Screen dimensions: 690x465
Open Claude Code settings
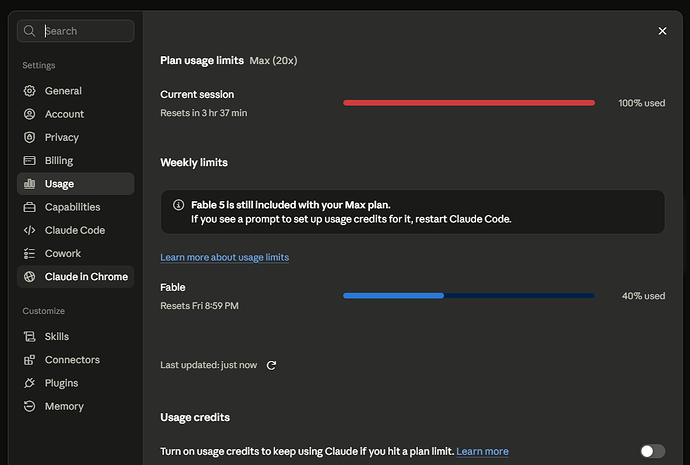[x=76, y=230]
